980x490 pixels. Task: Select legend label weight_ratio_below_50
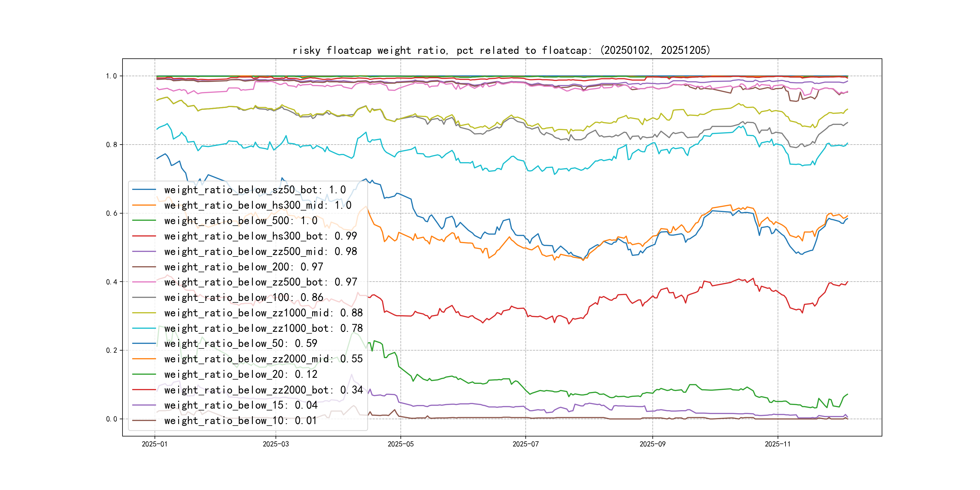240,344
